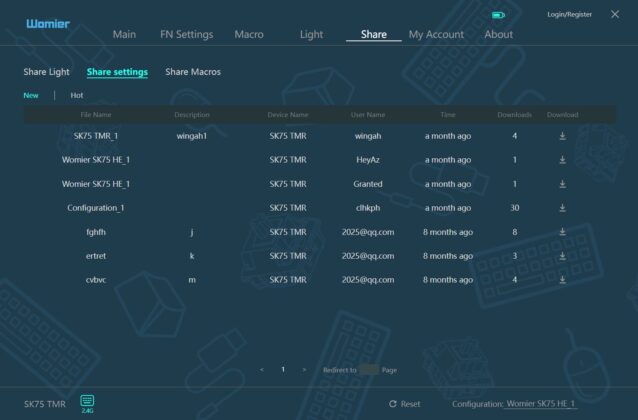Select the Configuration_1 file name
The image size is (638, 420).
click(96, 208)
